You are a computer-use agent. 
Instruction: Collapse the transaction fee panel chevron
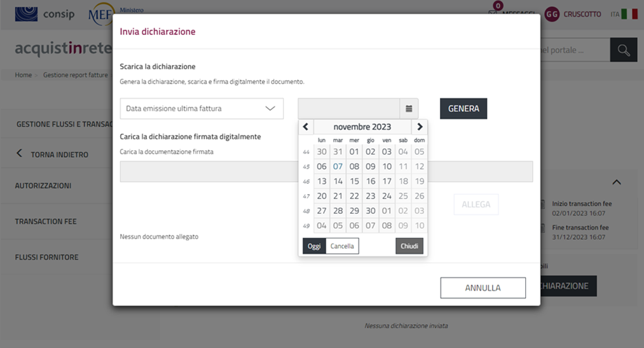tap(616, 183)
